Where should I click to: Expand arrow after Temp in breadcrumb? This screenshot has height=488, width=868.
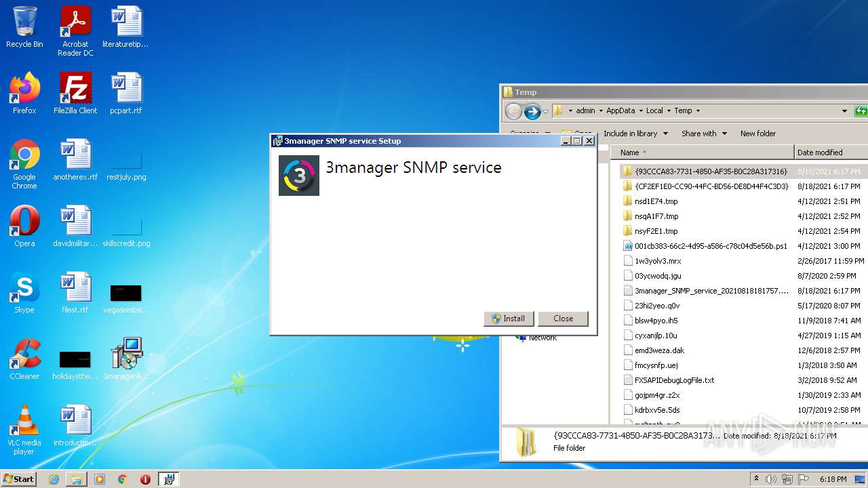(x=698, y=111)
